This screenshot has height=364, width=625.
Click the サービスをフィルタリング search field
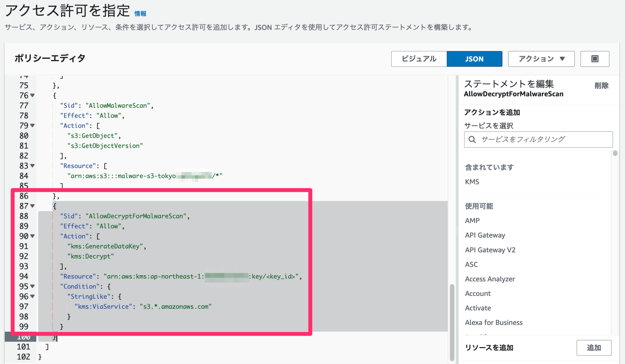tap(538, 139)
